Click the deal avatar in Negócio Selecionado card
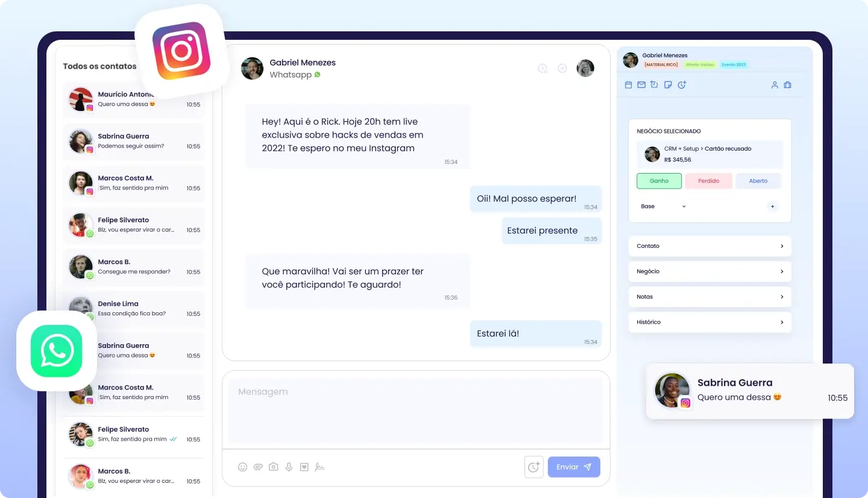868x498 pixels. (x=652, y=154)
